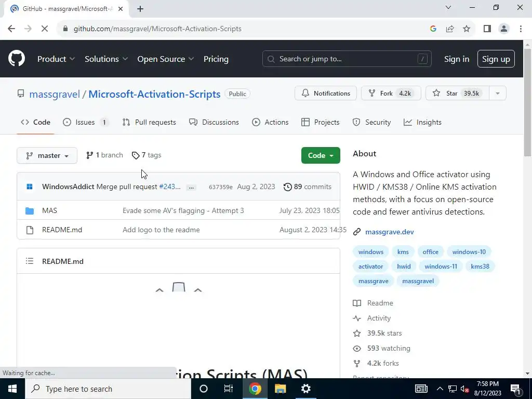Image resolution: width=532 pixels, height=399 pixels.
Task: Click fork icon beside 4.2k forks
Action: (x=357, y=363)
